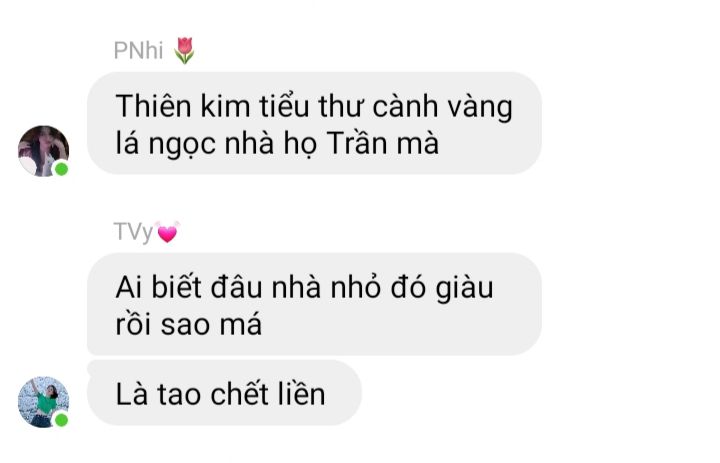Tap "rồi sao má" line in TVy's bubble
Screen dimensions: 720x463
coord(188,324)
